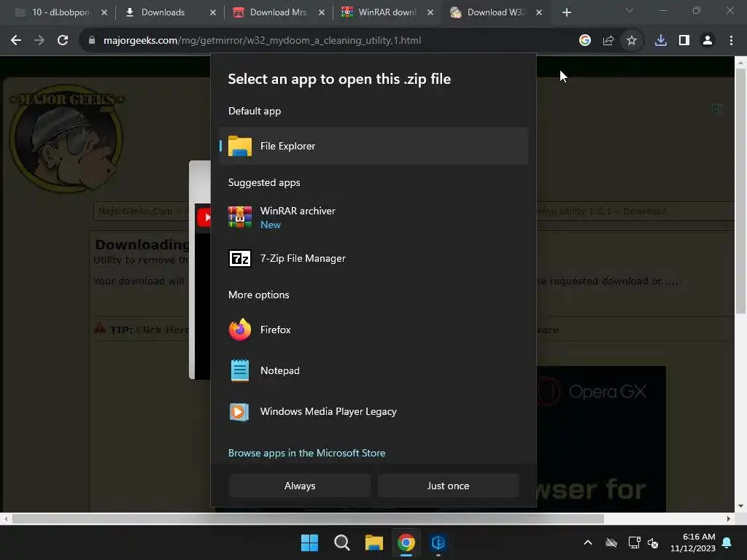Screen dimensions: 747x560
Task: Click OneDrive cloud tray icon
Action: click(x=611, y=542)
